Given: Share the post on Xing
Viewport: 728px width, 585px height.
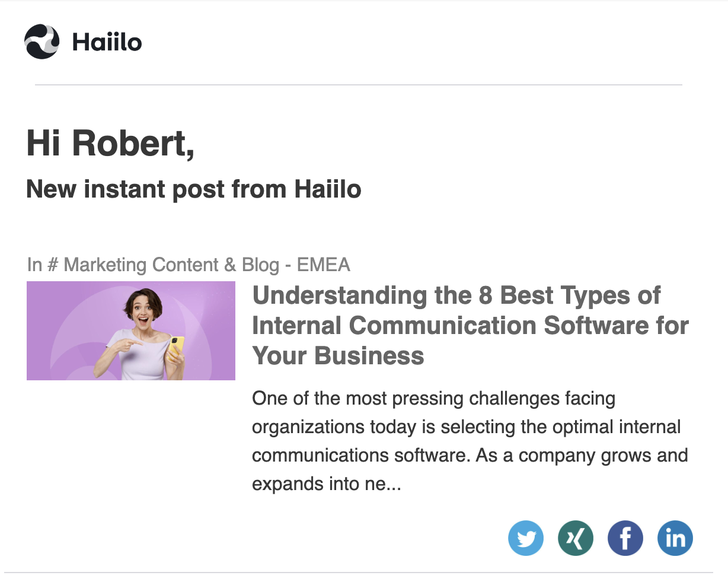Looking at the screenshot, I should tap(576, 538).
